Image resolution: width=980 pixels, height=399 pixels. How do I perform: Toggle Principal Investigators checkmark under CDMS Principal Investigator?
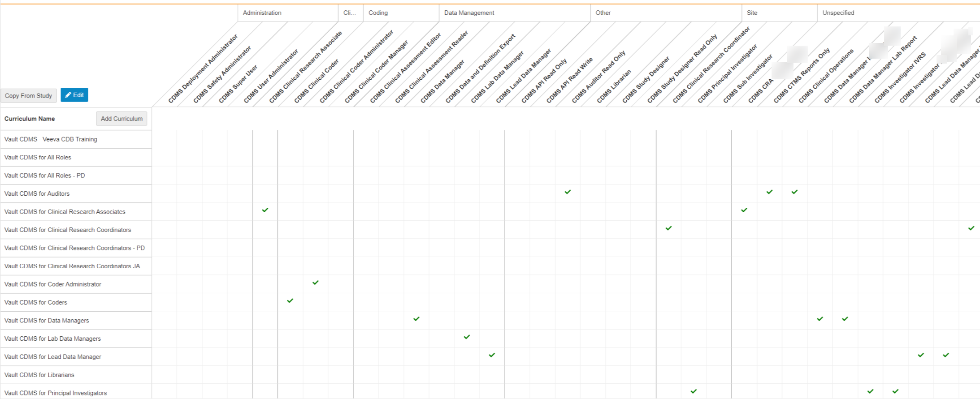pos(694,391)
